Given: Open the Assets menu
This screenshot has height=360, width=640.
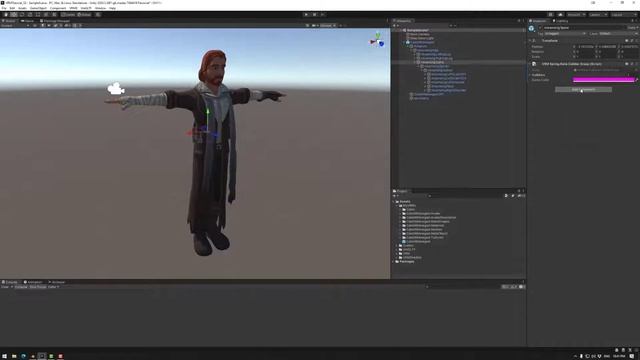Looking at the screenshot, I should 22,8.
